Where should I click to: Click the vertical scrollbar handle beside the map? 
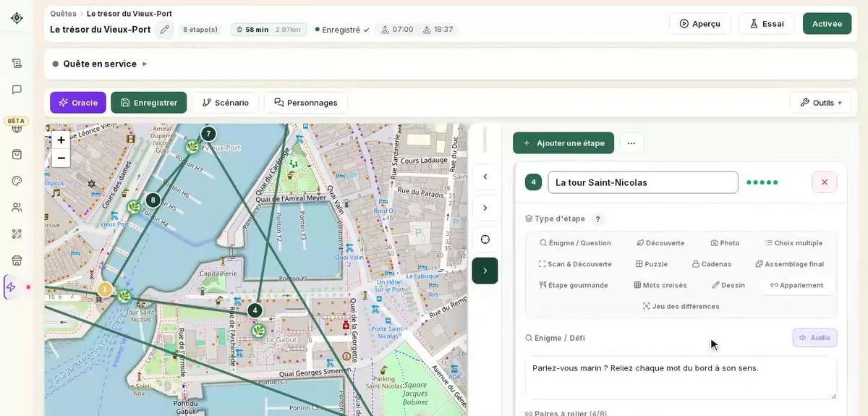[485, 139]
